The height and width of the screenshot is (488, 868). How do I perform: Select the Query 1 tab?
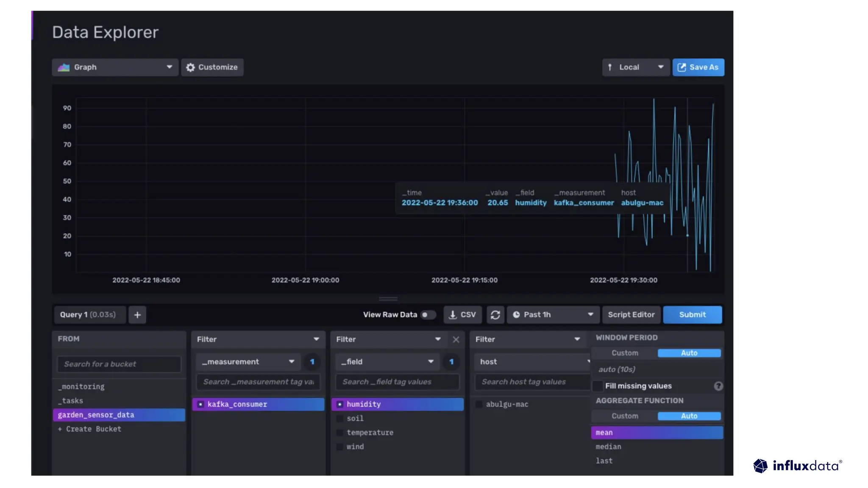pyautogui.click(x=88, y=315)
